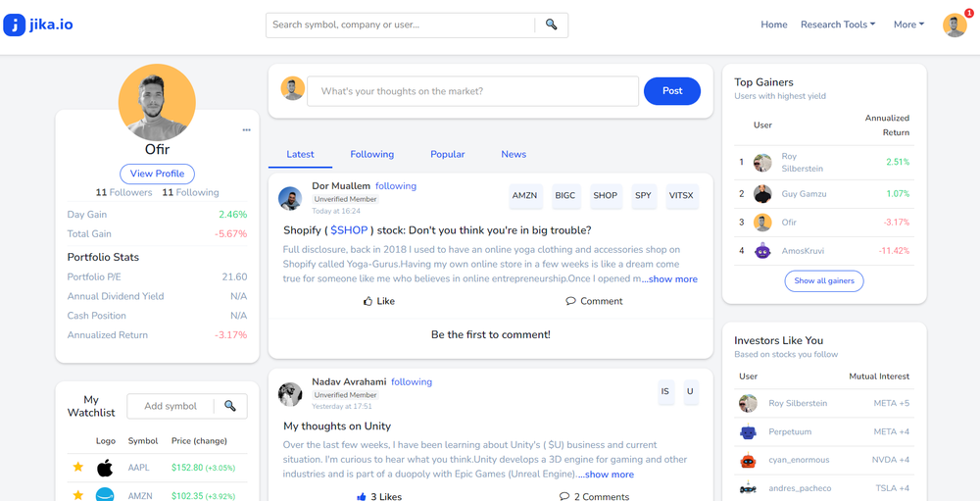Screen dimensions: 980x501
Task: Click the $SHOP ticker link in post title
Action: (x=349, y=230)
